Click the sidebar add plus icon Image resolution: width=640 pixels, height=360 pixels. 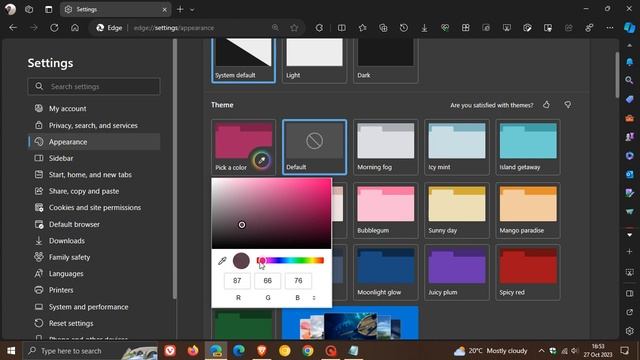coord(629,252)
